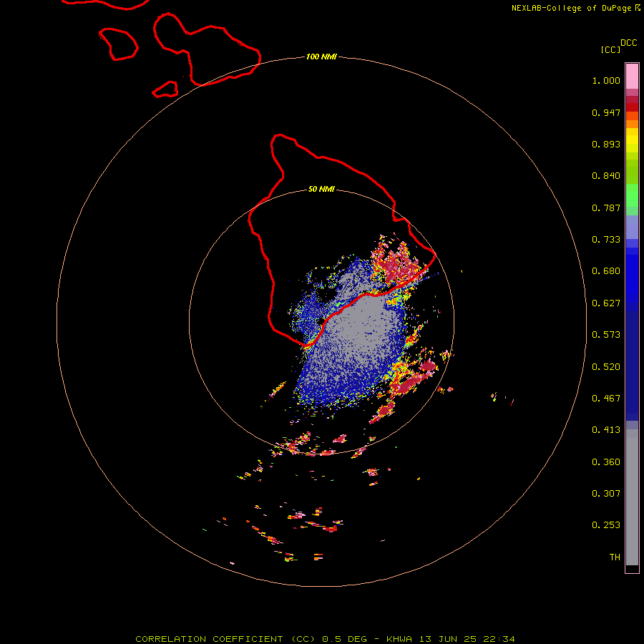
Task: Select the 0.573 legend value
Action: click(x=606, y=335)
